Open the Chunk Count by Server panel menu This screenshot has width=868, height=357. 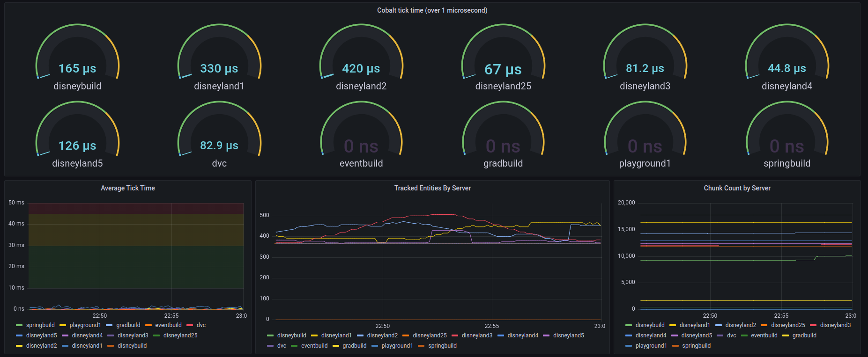point(737,188)
